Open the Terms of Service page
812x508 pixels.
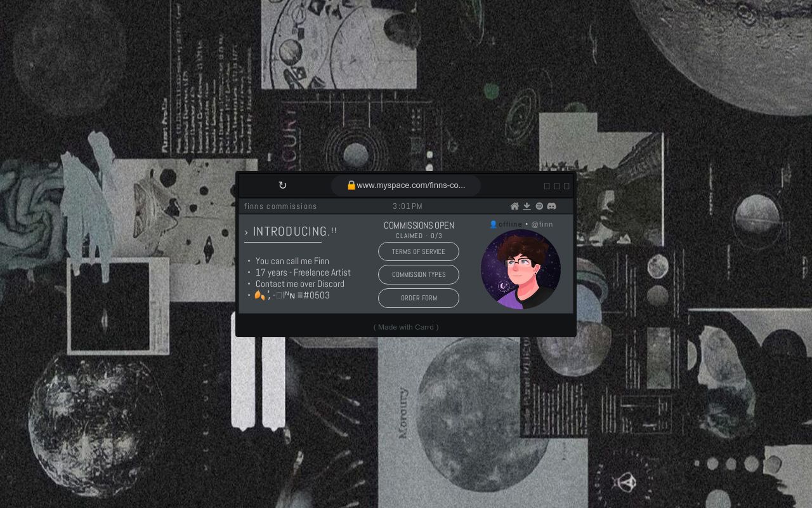418,251
